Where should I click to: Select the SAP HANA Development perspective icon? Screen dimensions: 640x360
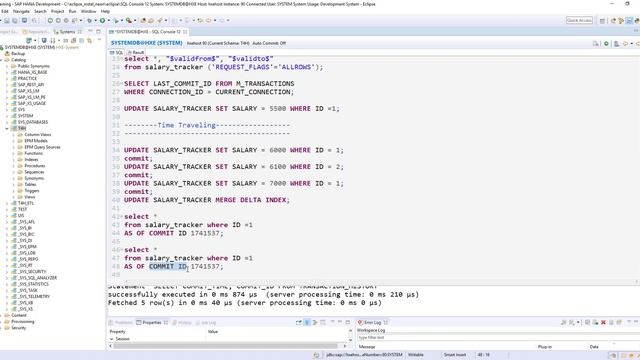pyautogui.click(x=629, y=20)
